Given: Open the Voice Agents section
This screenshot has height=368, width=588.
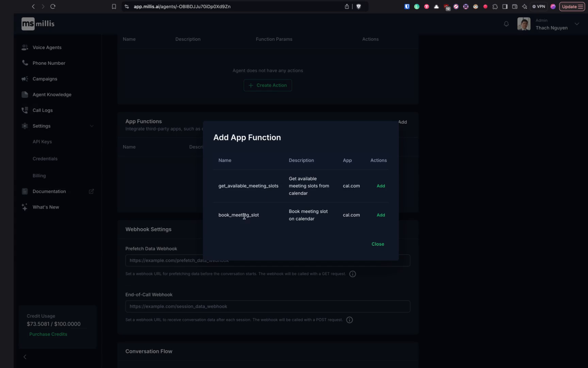Looking at the screenshot, I should [x=47, y=47].
